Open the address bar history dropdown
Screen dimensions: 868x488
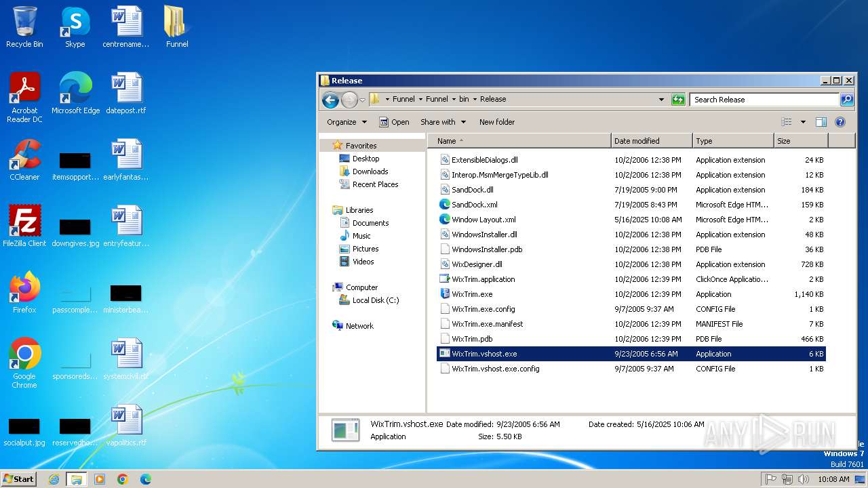click(662, 100)
